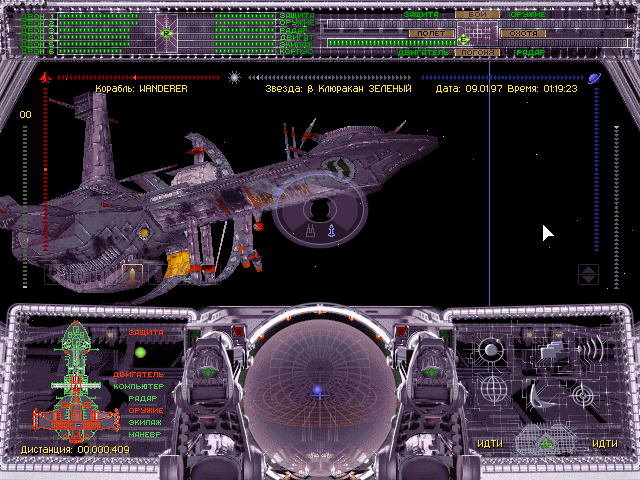Screen dimensions: 640x480
Task: Open the communications signal waves icon
Action: [x=592, y=348]
